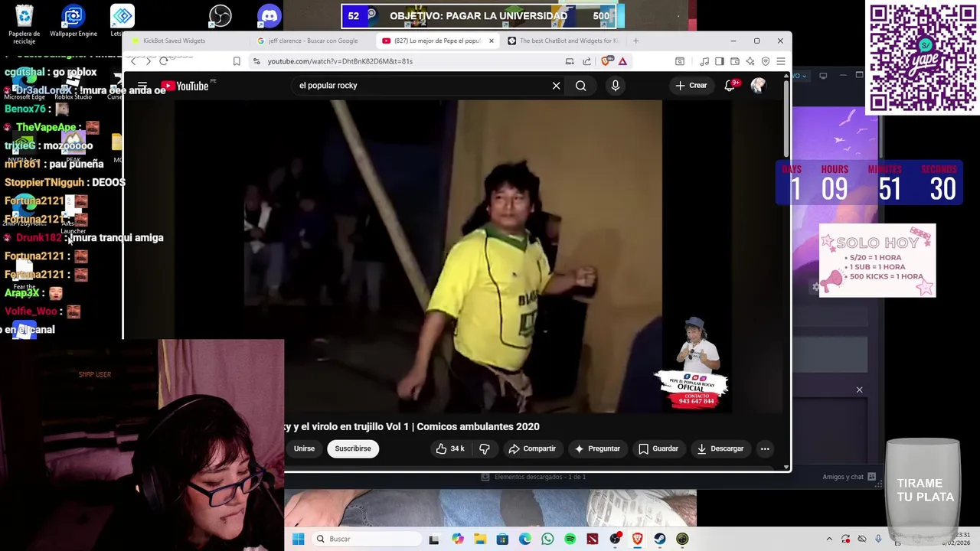This screenshot has width=980, height=551.
Task: Click the view site information icon in address bar
Action: tap(256, 61)
